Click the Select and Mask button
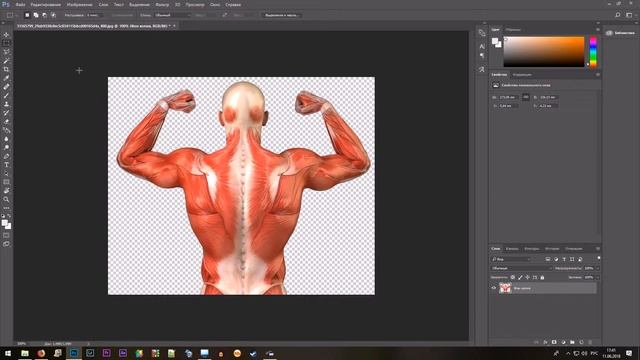The height and width of the screenshot is (360, 640). [282, 15]
